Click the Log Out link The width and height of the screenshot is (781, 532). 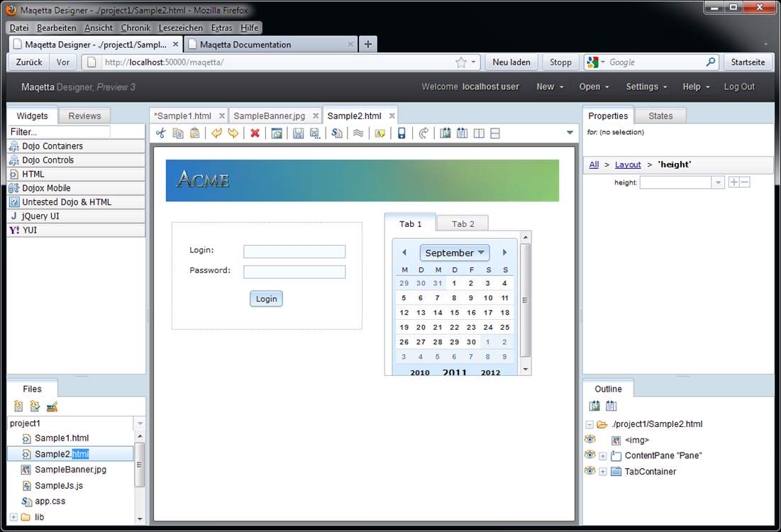pos(739,87)
